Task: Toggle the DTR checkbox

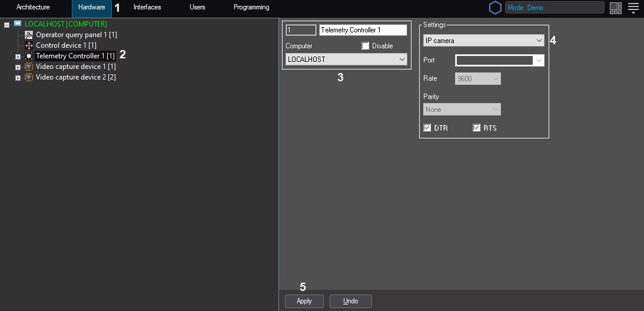Action: [427, 128]
